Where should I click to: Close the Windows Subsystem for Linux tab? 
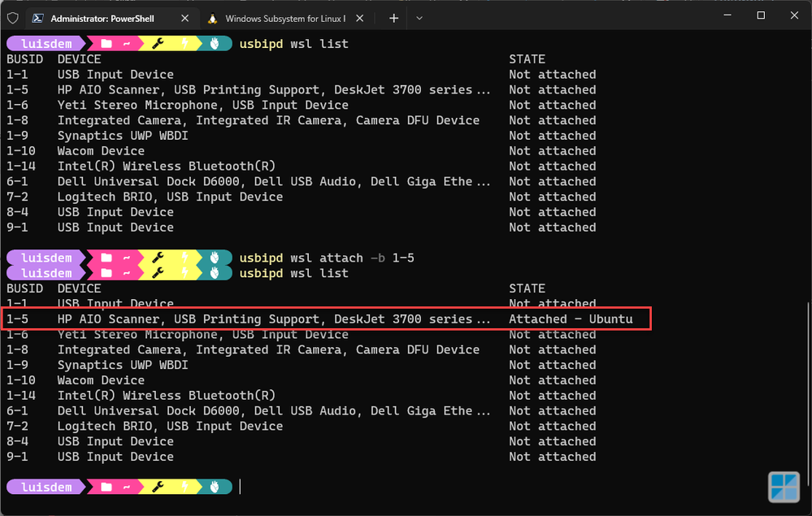click(x=360, y=18)
